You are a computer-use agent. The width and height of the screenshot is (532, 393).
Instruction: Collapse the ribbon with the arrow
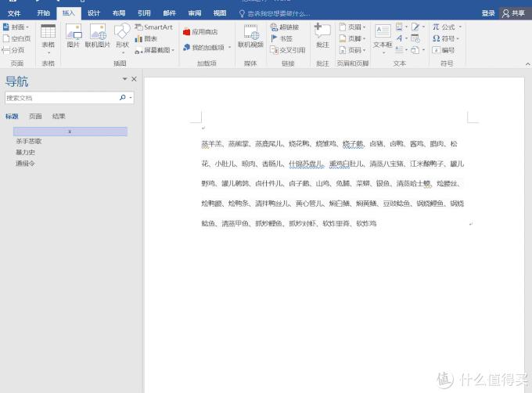527,63
